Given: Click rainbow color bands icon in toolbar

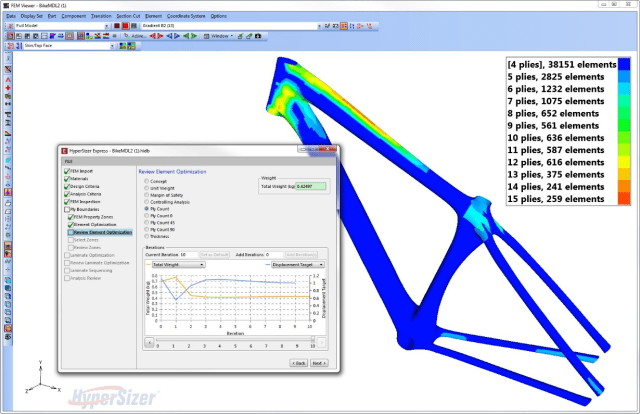Looking at the screenshot, I should [x=106, y=36].
